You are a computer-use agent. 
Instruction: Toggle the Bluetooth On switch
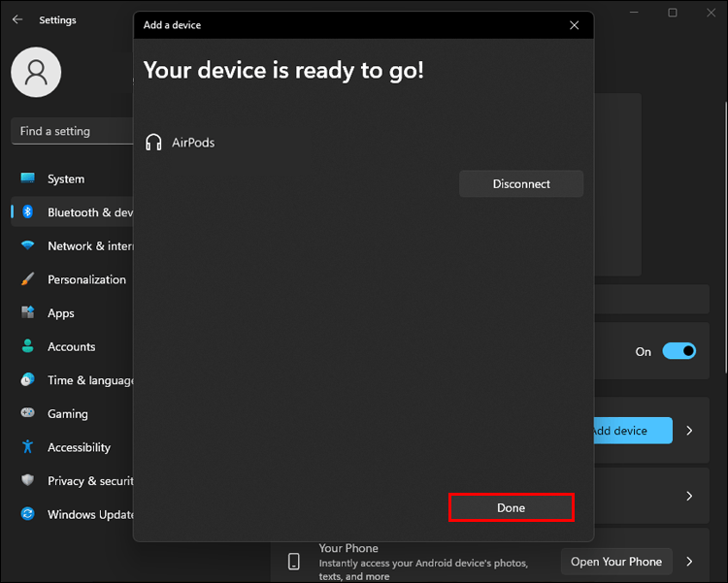point(678,351)
